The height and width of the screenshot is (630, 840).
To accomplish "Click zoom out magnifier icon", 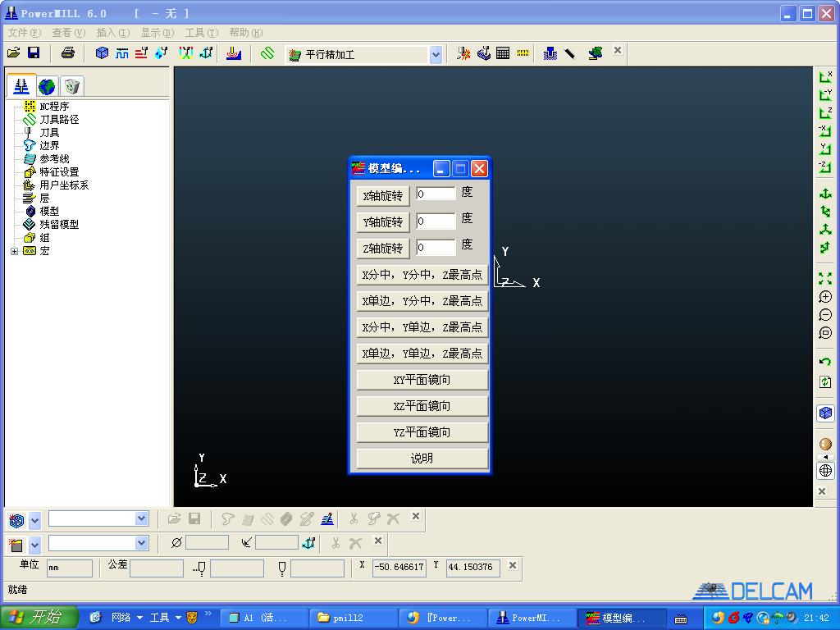I will coord(825,316).
